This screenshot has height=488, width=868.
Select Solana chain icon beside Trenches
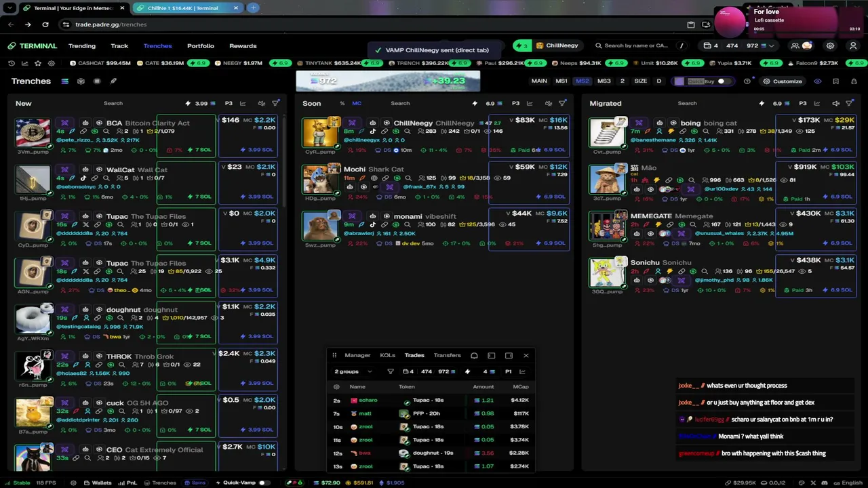click(64, 81)
